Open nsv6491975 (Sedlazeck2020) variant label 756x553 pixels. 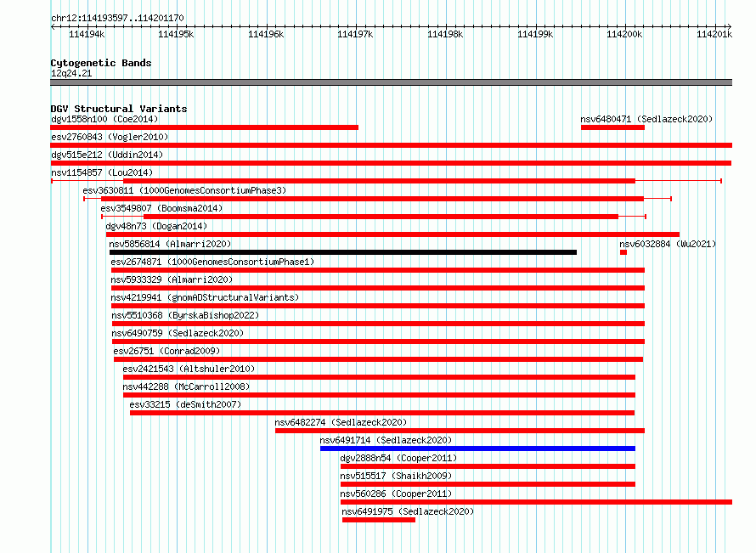408,511
